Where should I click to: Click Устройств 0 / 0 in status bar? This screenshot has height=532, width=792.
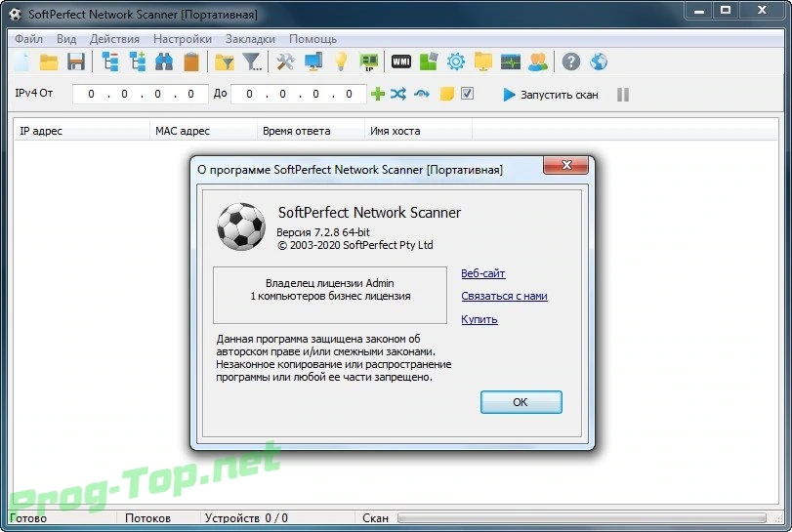(x=246, y=518)
